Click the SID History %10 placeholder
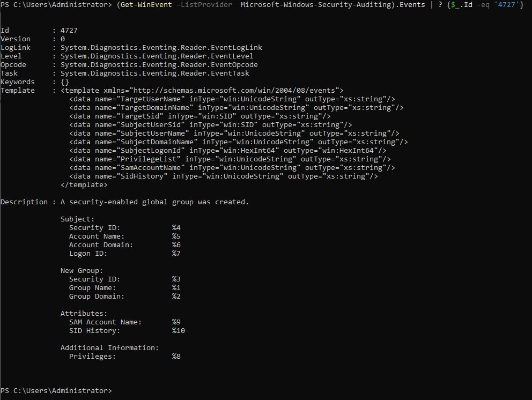Image resolution: width=532 pixels, height=400 pixels. point(179,331)
